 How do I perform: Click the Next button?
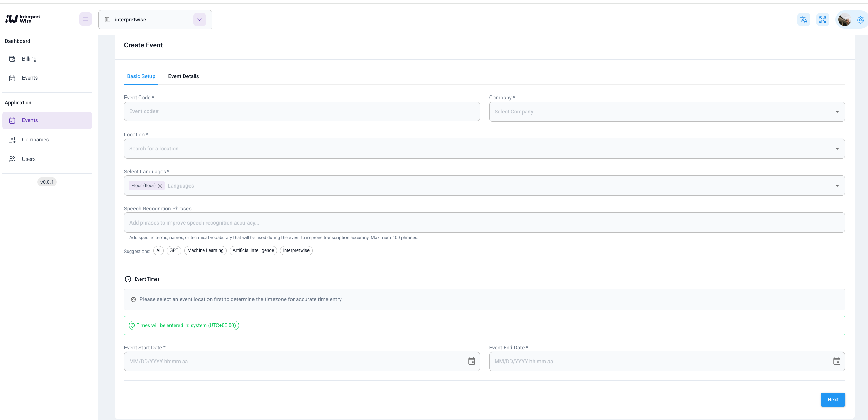[833, 400]
